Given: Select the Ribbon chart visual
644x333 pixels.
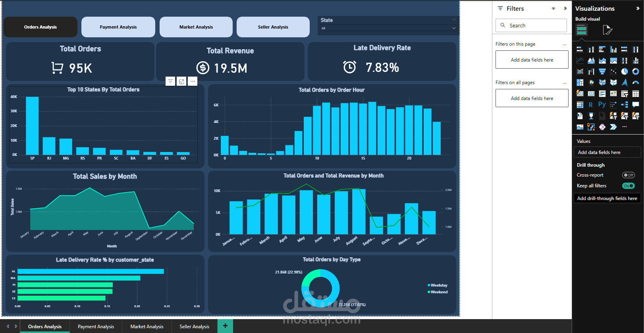Looking at the screenshot, I should tap(580, 71).
